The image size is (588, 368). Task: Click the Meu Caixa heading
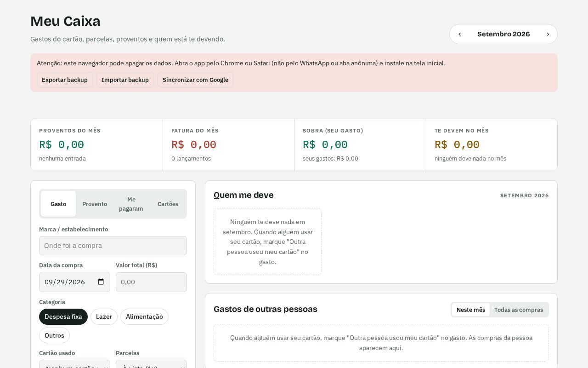click(65, 21)
